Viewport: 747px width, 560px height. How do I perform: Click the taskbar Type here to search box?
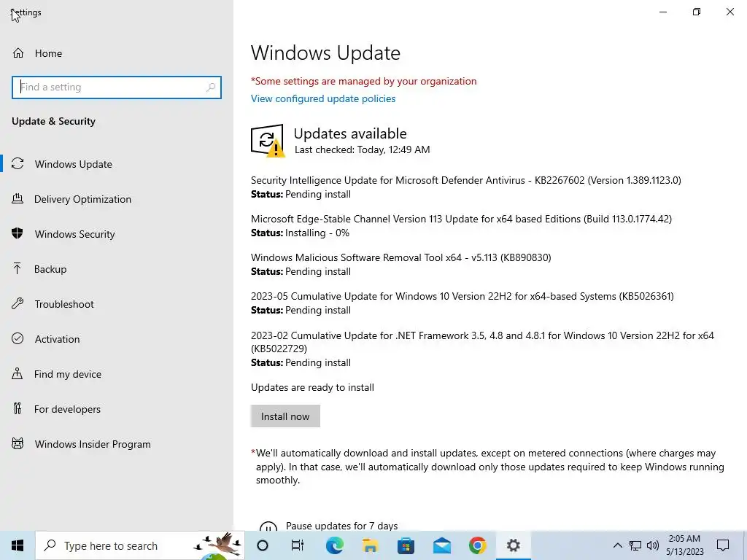tap(140, 545)
